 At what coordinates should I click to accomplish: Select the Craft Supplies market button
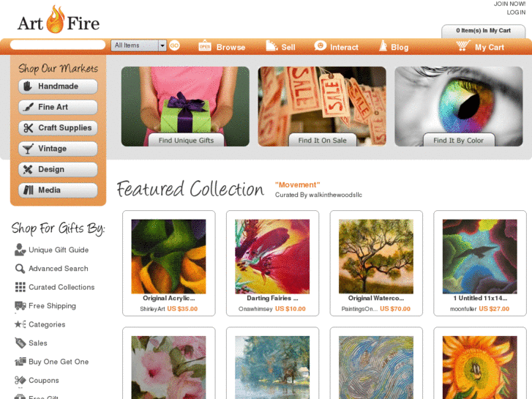58,128
